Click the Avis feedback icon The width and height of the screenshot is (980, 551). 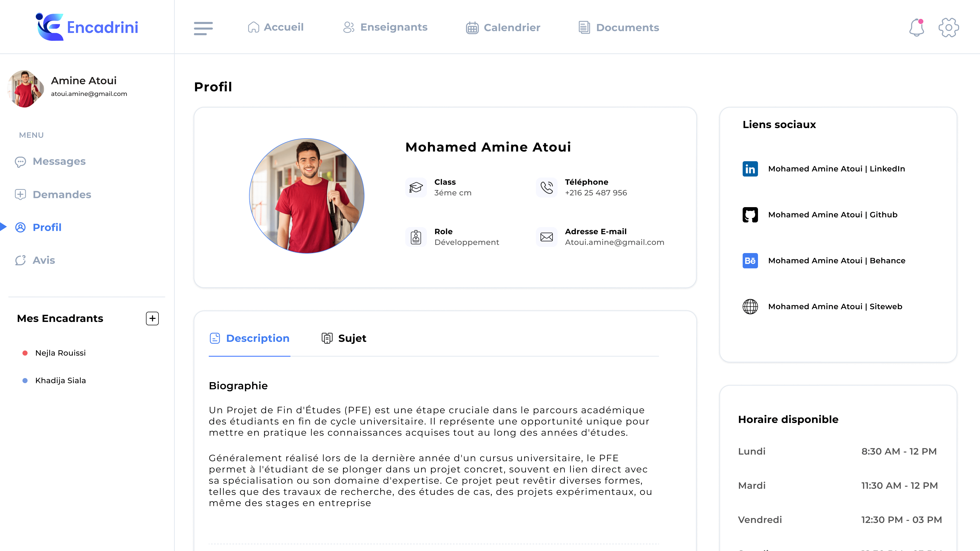coord(20,260)
